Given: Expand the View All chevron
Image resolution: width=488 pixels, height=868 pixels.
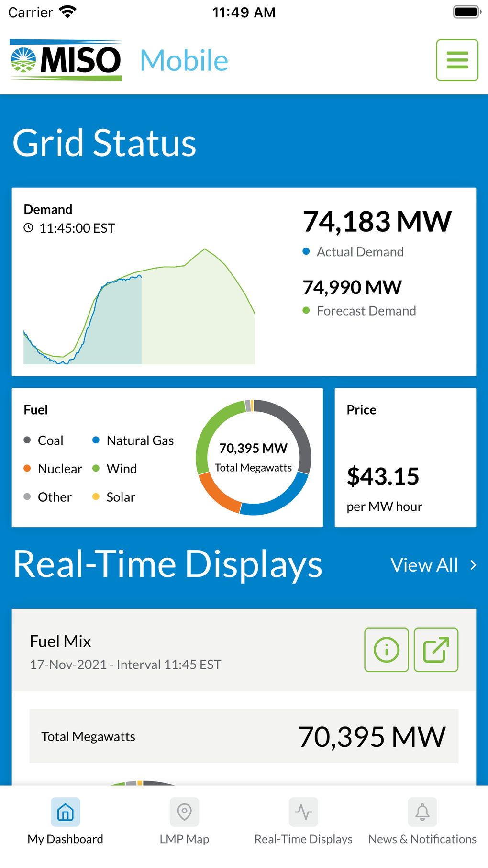Looking at the screenshot, I should [x=473, y=565].
